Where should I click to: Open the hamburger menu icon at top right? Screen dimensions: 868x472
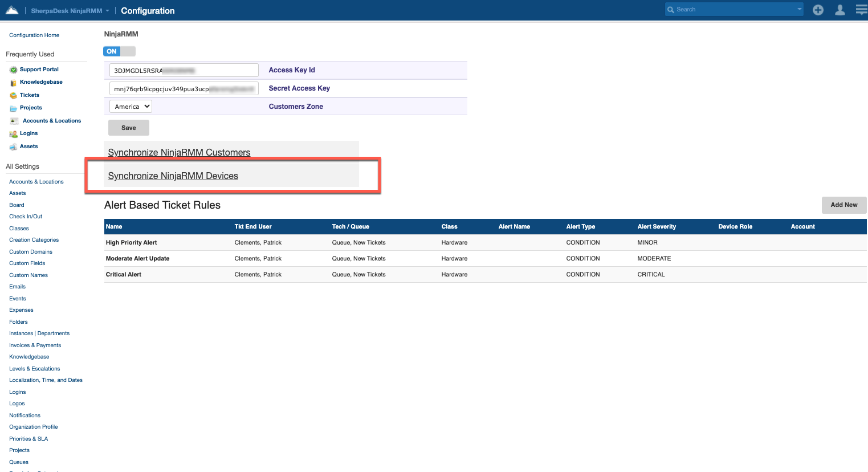click(x=861, y=10)
